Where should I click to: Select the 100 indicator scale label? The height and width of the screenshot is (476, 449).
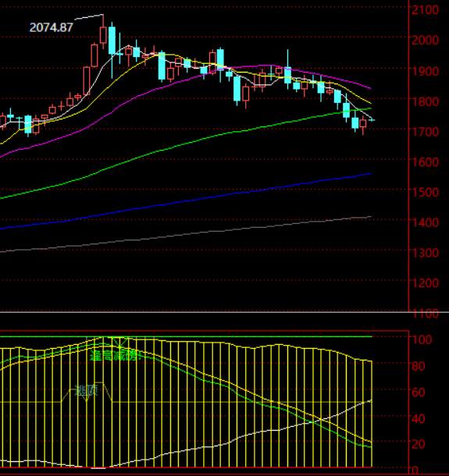422,339
